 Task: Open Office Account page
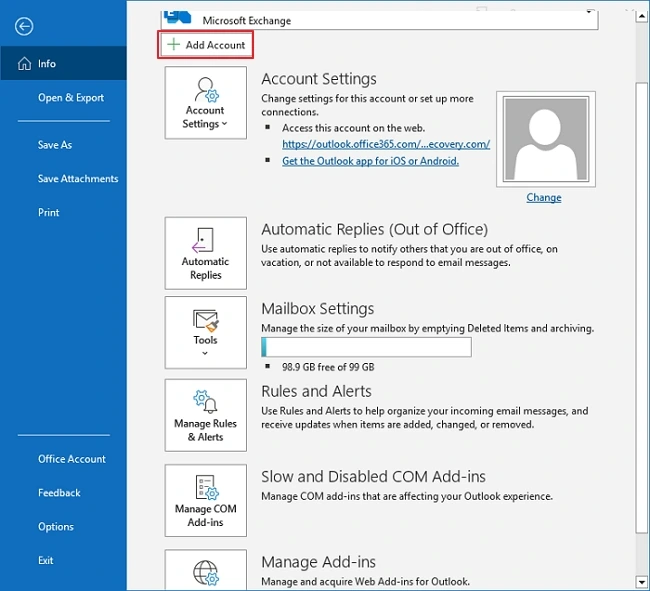tap(72, 459)
